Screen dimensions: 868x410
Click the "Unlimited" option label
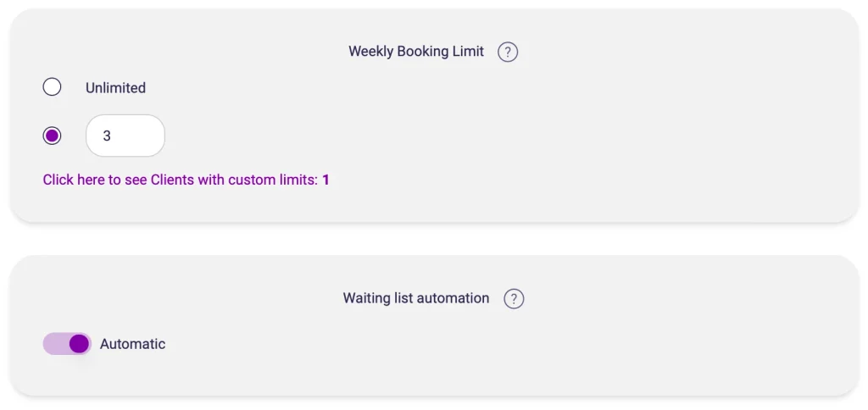click(115, 88)
